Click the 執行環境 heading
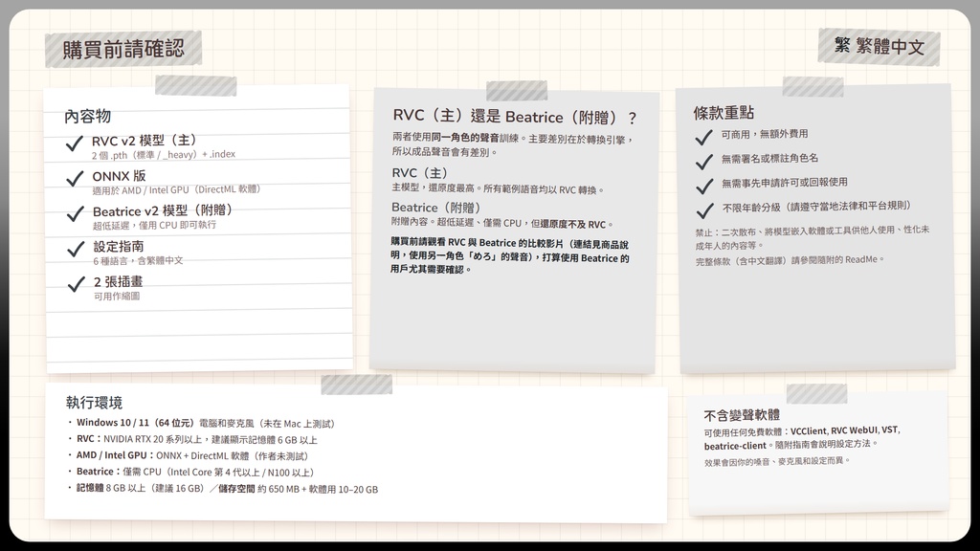 (x=95, y=403)
